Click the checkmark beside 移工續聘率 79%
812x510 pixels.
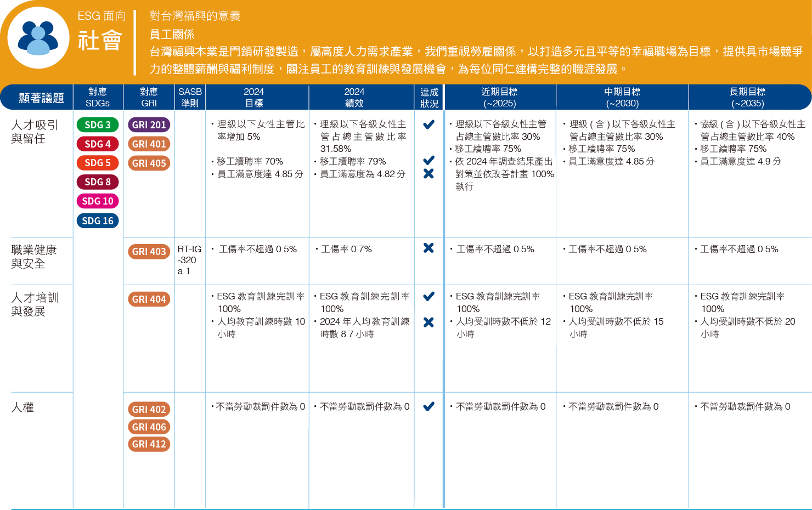tap(429, 160)
